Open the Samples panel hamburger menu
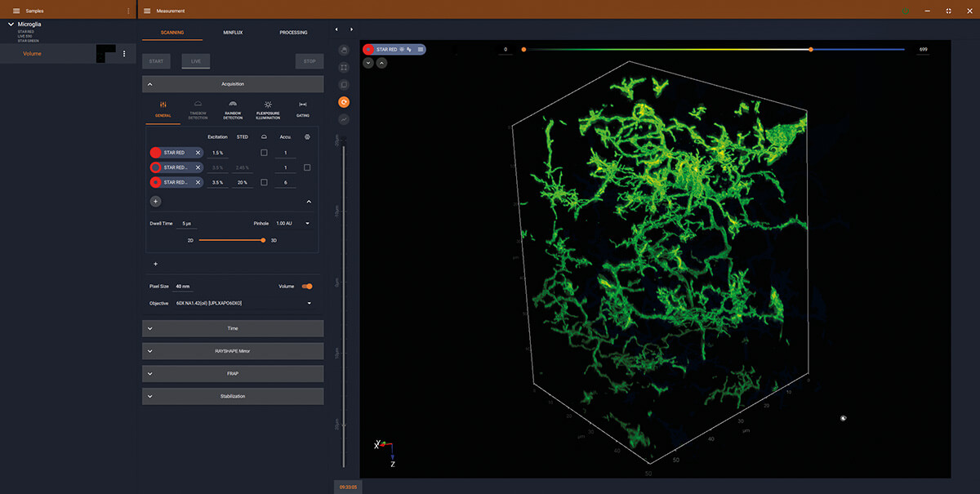 [16, 11]
